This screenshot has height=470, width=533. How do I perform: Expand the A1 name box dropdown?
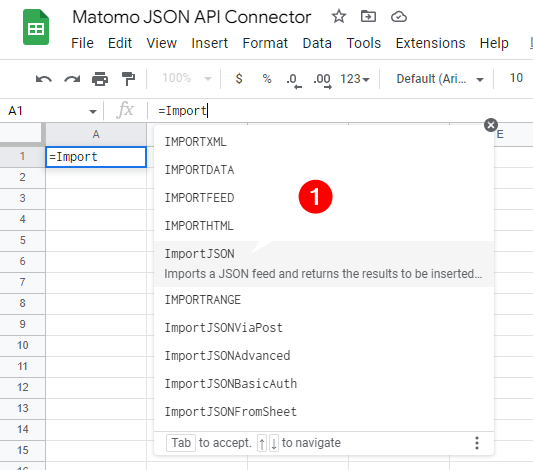coord(92,111)
